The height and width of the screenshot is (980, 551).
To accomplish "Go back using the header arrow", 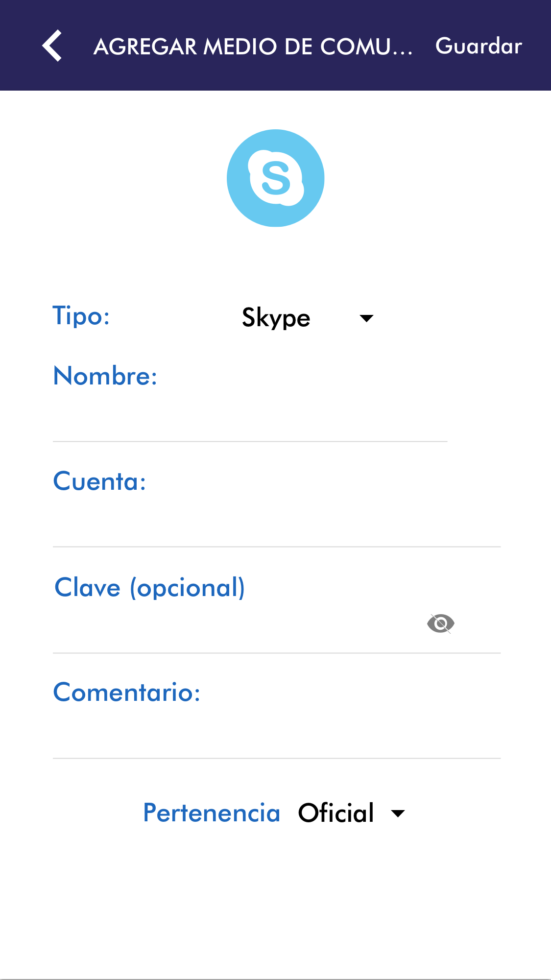I will coord(52,46).
